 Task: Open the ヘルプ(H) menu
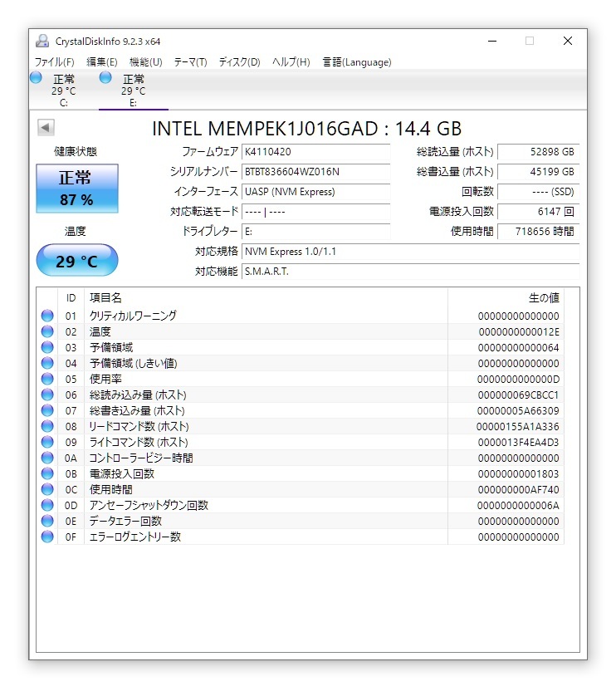[x=291, y=62]
